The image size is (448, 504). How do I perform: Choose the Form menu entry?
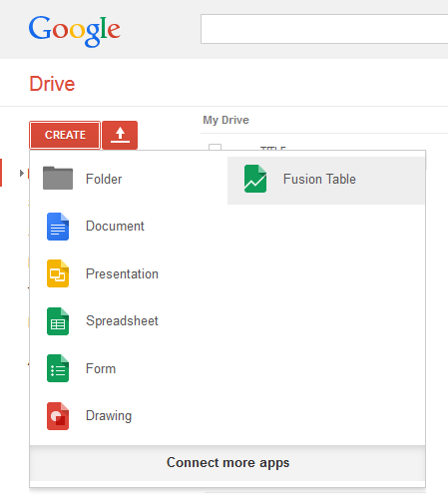[x=129, y=368]
